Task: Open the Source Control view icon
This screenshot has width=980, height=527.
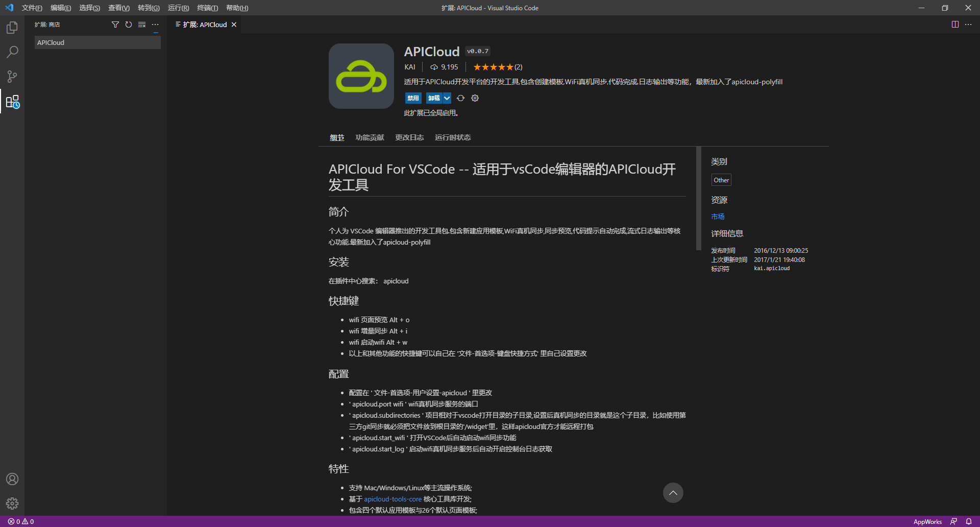Action: click(12, 77)
